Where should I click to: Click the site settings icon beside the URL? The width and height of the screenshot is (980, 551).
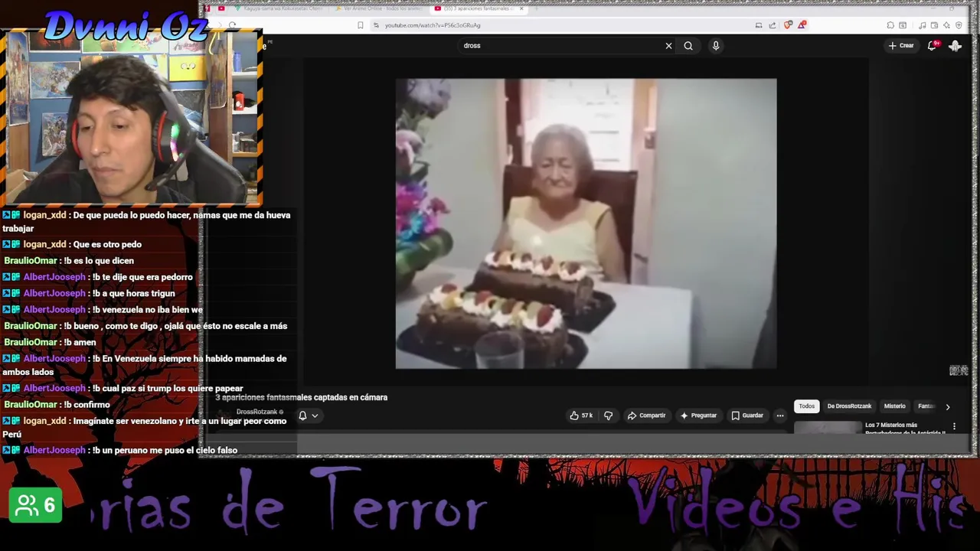pos(376,25)
